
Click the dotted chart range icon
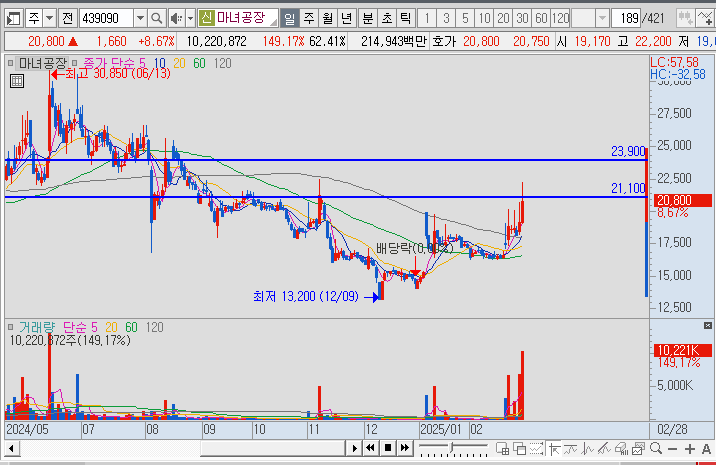click(x=536, y=449)
